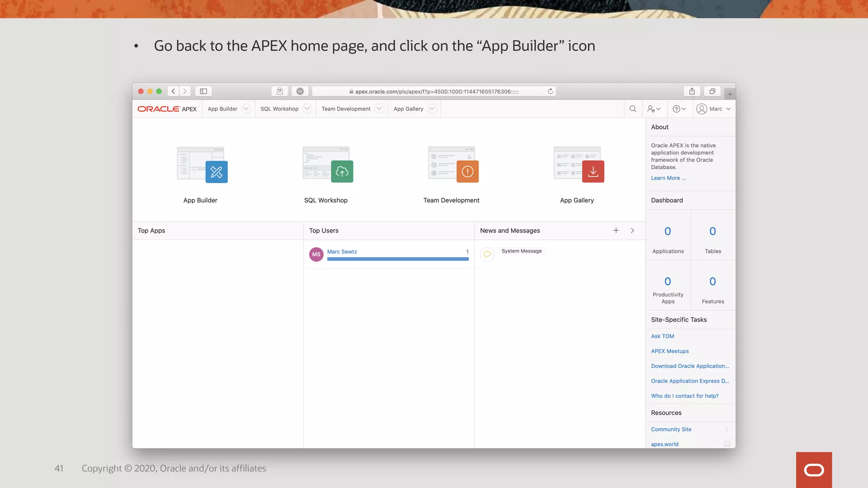Open the Marc Sewtz user link
Viewport: 868px width, 488px height.
(342, 252)
